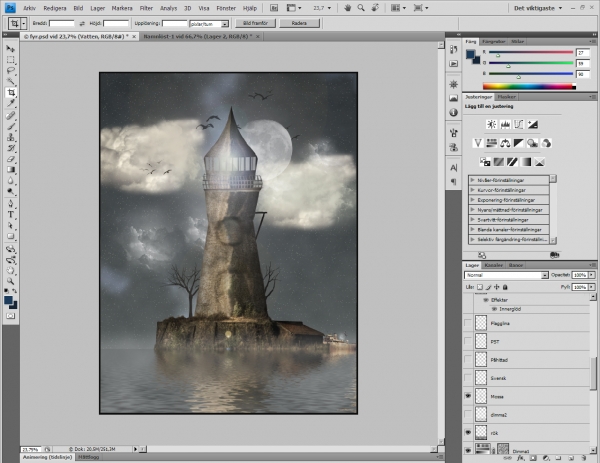The image size is (600, 463).
Task: Toggle the lock all padlock icon
Action: click(505, 287)
